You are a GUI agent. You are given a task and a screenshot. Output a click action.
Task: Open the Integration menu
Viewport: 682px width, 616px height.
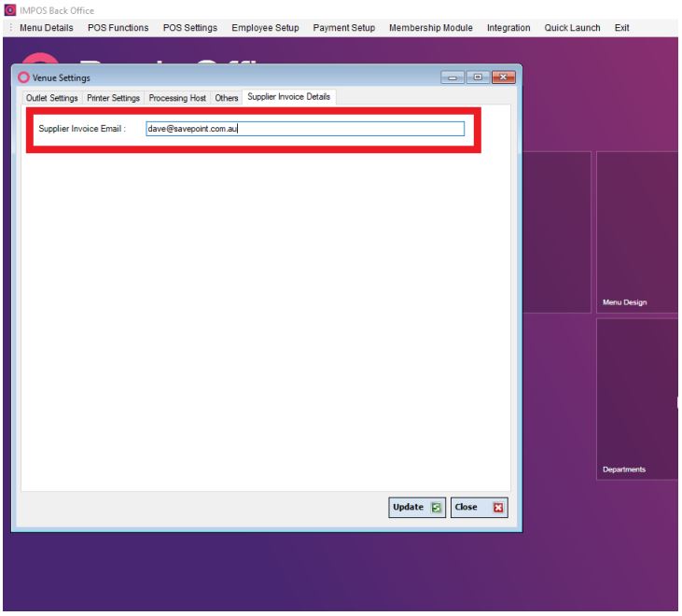click(x=508, y=28)
